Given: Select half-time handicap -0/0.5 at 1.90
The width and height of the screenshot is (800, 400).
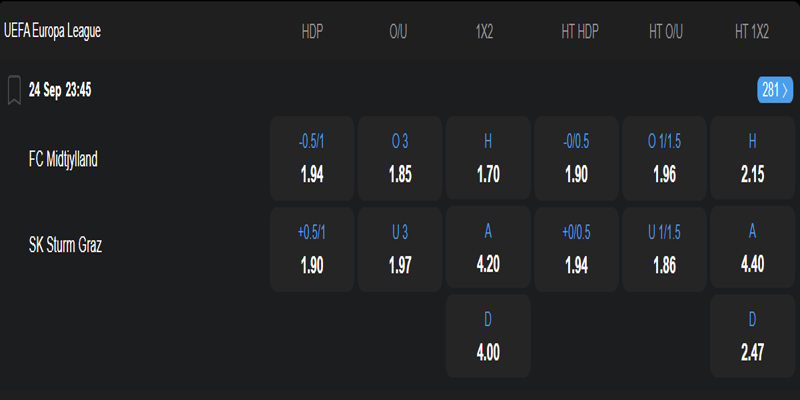Looking at the screenshot, I should [x=576, y=159].
